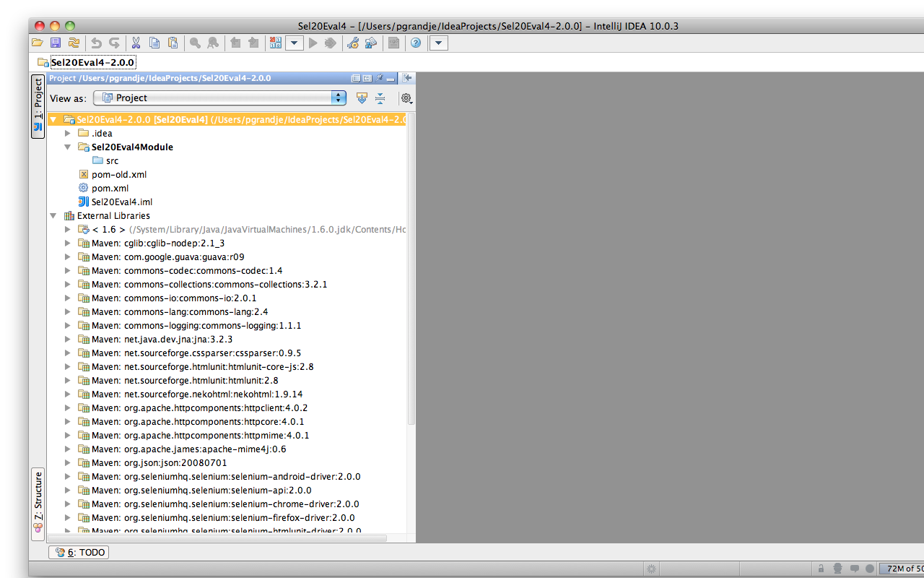Image resolution: width=924 pixels, height=578 pixels.
Task: Click the Replace toolbar icon
Action: [213, 43]
